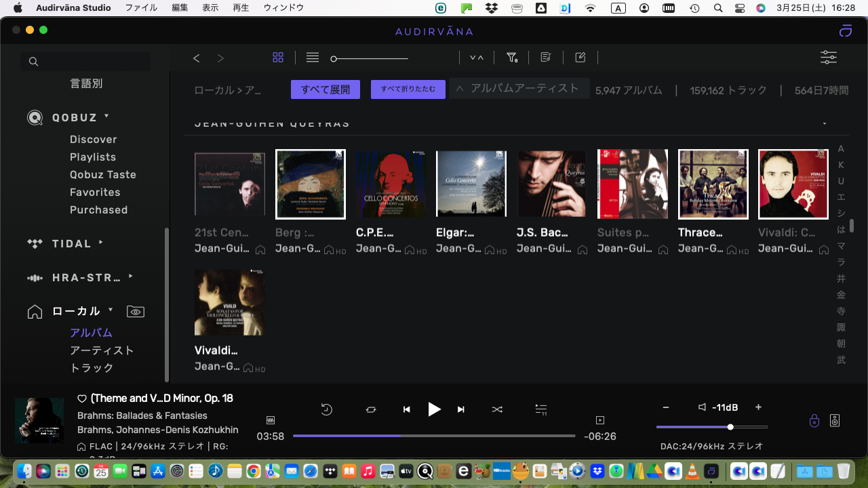Decrease volume with the minus button

click(x=666, y=407)
